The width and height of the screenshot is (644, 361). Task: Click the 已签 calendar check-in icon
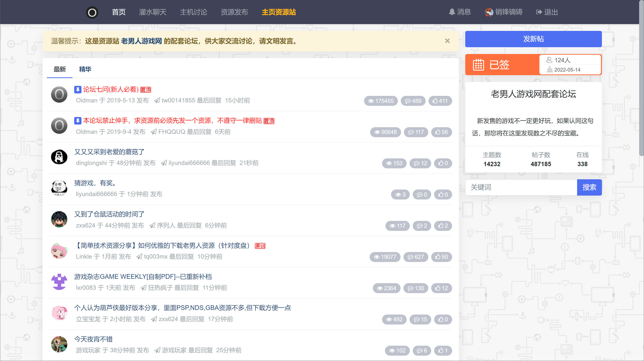[478, 65]
